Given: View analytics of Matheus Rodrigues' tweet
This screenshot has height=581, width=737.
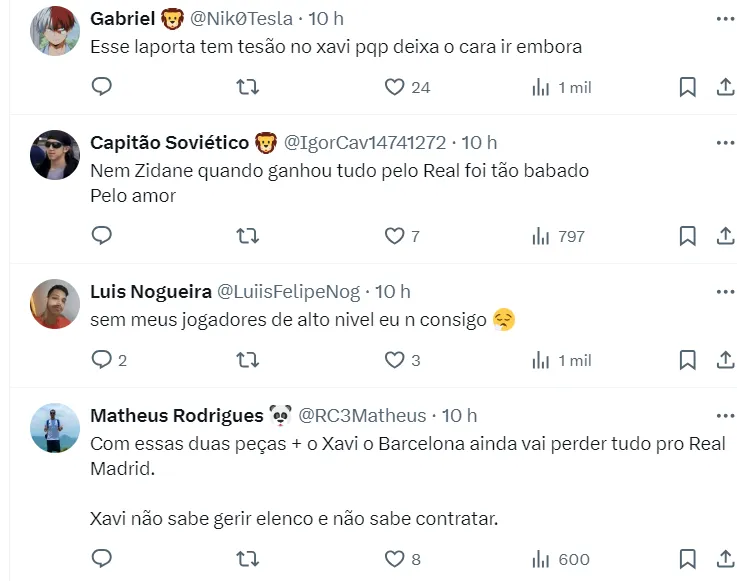Looking at the screenshot, I should (x=541, y=559).
